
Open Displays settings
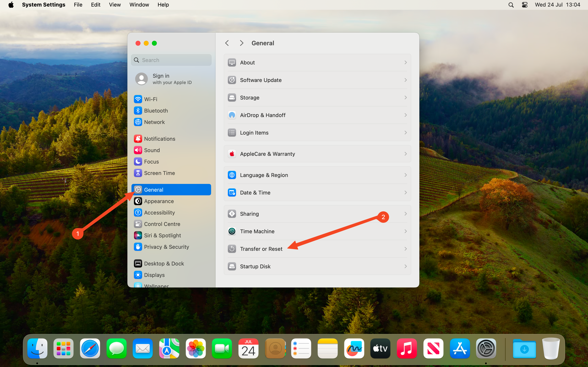(154, 275)
